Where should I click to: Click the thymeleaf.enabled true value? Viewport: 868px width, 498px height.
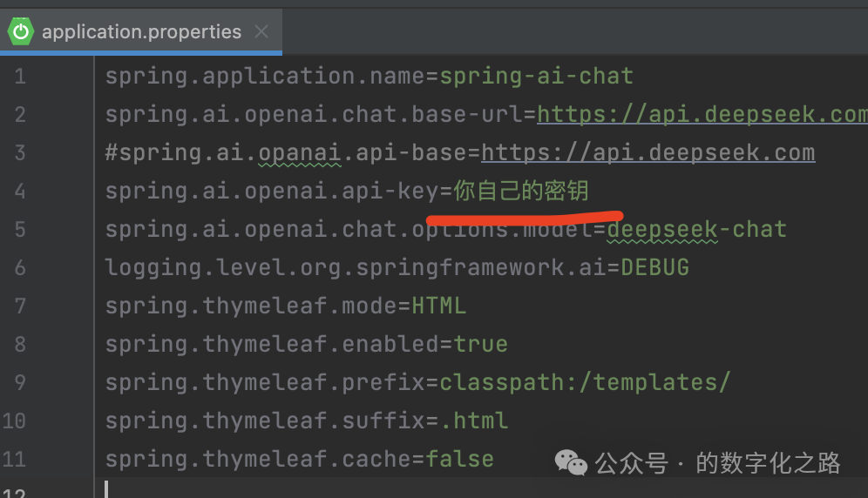[480, 344]
